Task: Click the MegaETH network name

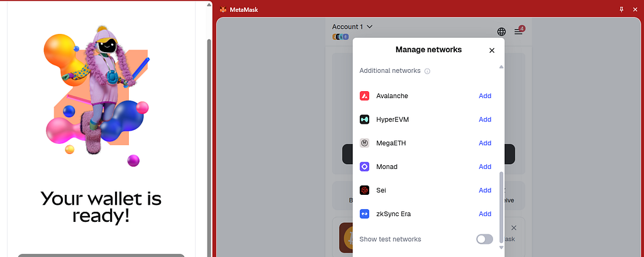Action: (391, 143)
